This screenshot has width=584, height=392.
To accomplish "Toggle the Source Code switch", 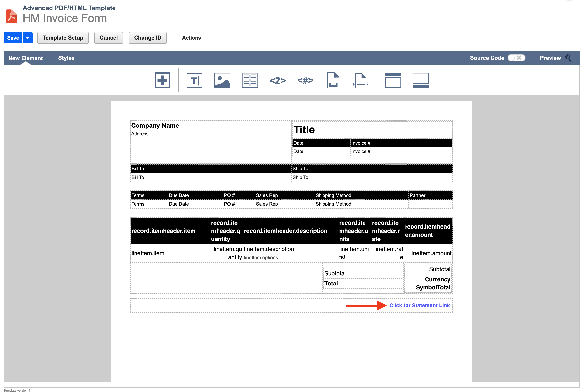I will (x=516, y=58).
